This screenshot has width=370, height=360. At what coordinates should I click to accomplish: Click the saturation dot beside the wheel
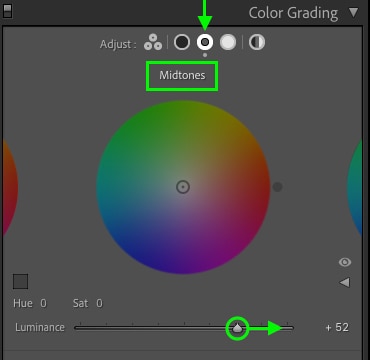point(277,187)
